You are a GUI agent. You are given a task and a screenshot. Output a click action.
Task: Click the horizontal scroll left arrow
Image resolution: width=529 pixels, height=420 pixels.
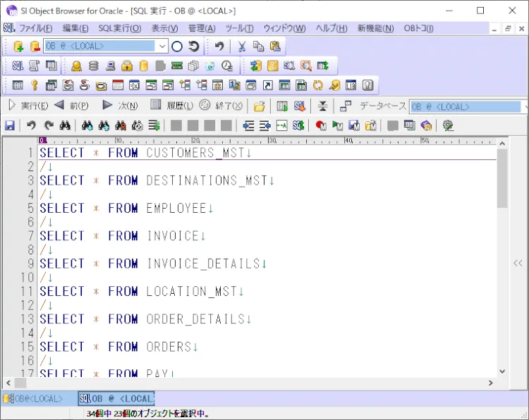click(x=8, y=383)
